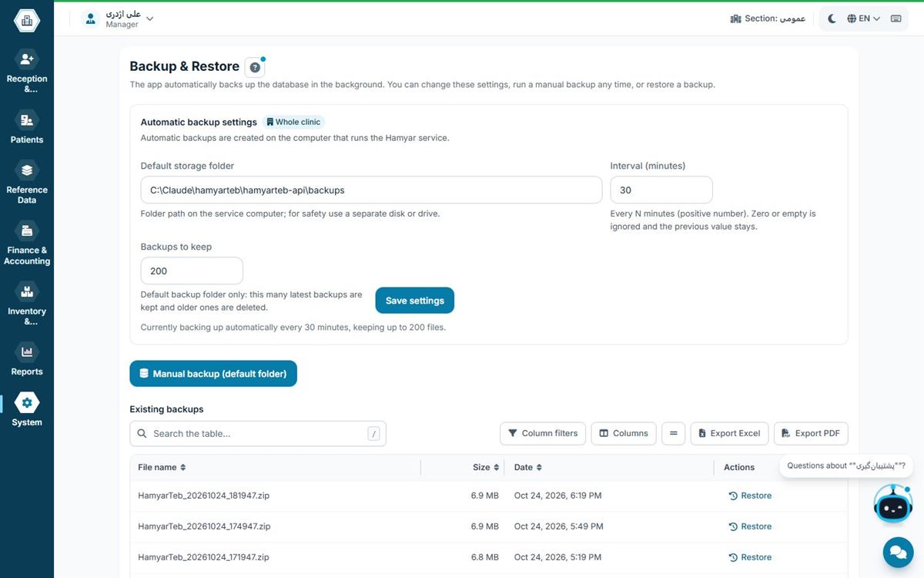
Task: Click date Oct 24, 2026, 6:19 PM
Action: [558, 496]
